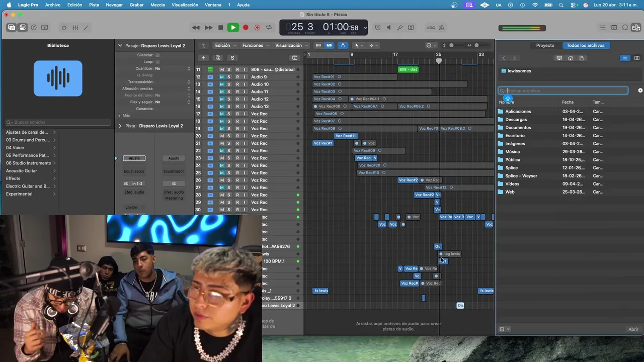This screenshot has width=644, height=362.
Task: Toggle the Silenciar checkbox in the region inspector
Action: pyautogui.click(x=157, y=55)
